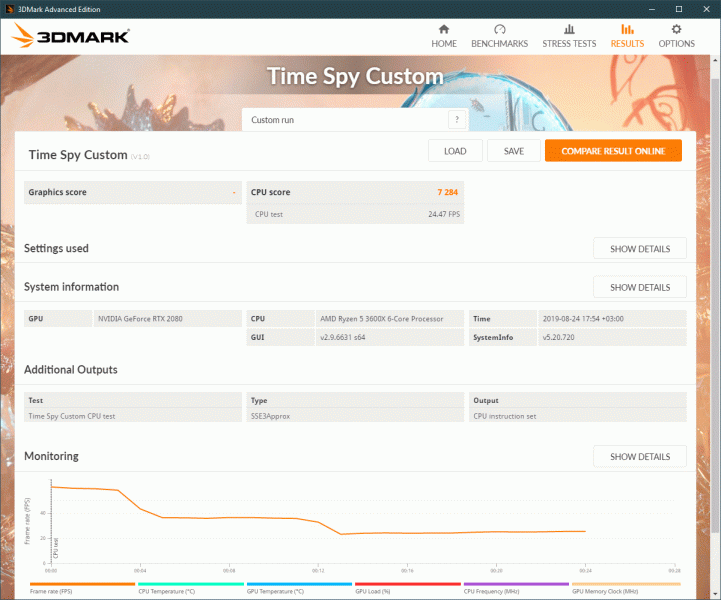Maximize the 3DMark window
721x600 pixels.
[679, 9]
